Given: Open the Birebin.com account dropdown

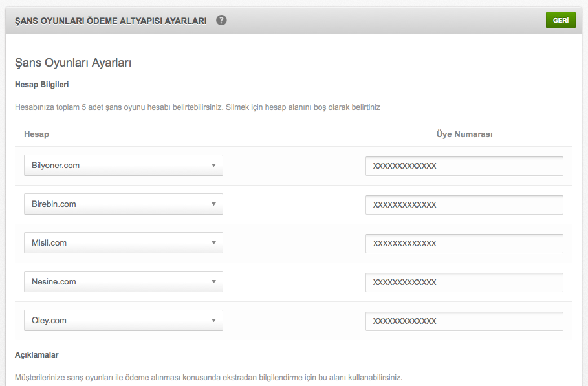Looking at the screenshot, I should click(x=124, y=204).
